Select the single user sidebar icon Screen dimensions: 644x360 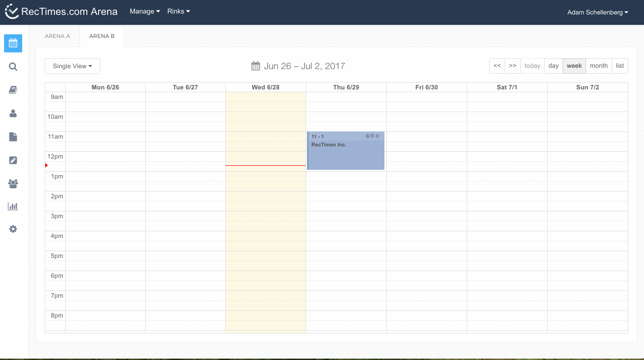click(x=13, y=113)
